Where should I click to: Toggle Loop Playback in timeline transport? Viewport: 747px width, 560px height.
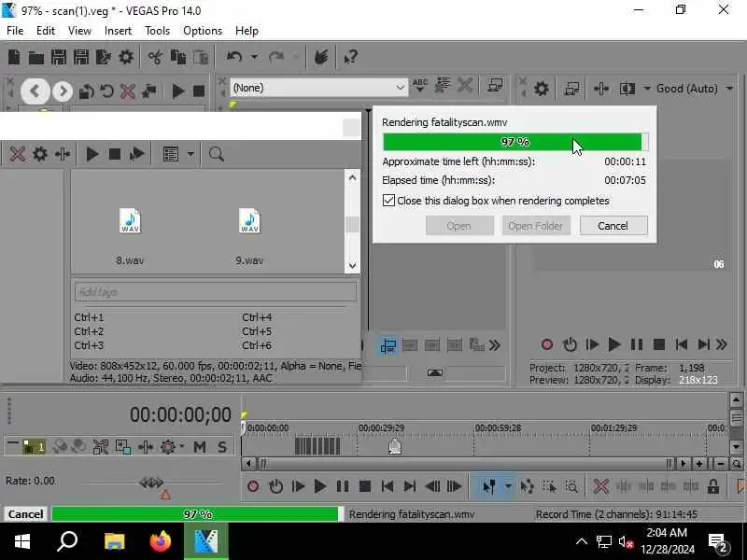pyautogui.click(x=275, y=486)
